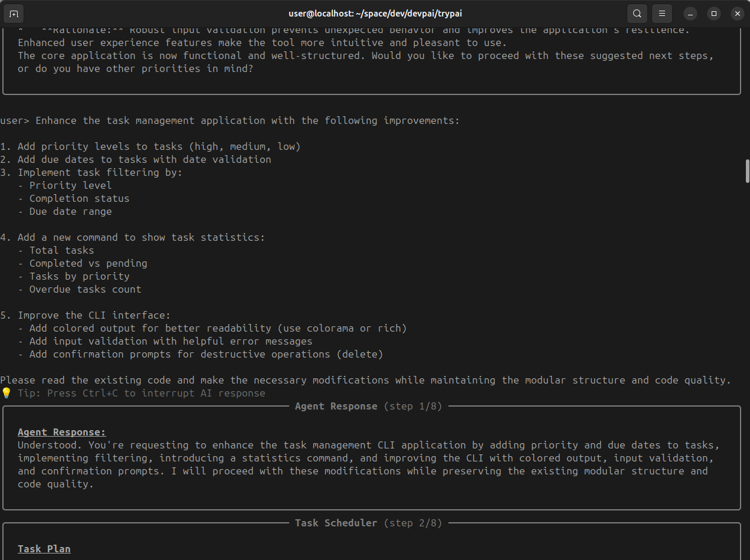Minimize the terminal window
The image size is (750, 560).
[x=690, y=13]
